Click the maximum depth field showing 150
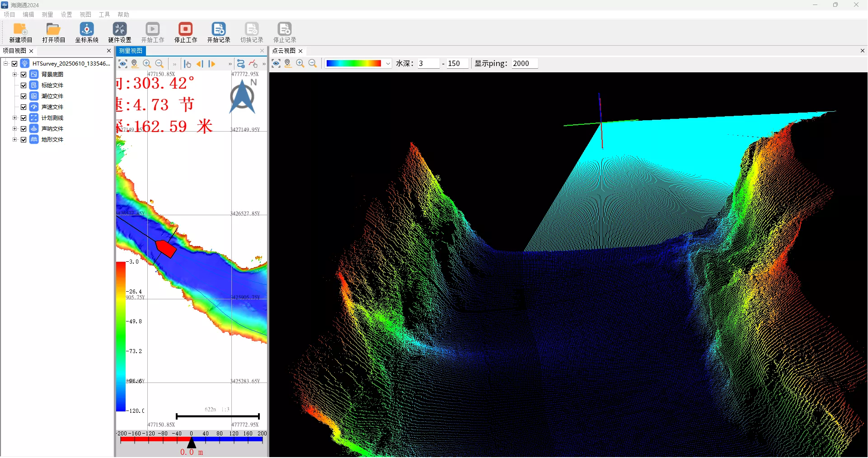This screenshot has width=868, height=458. coord(457,63)
